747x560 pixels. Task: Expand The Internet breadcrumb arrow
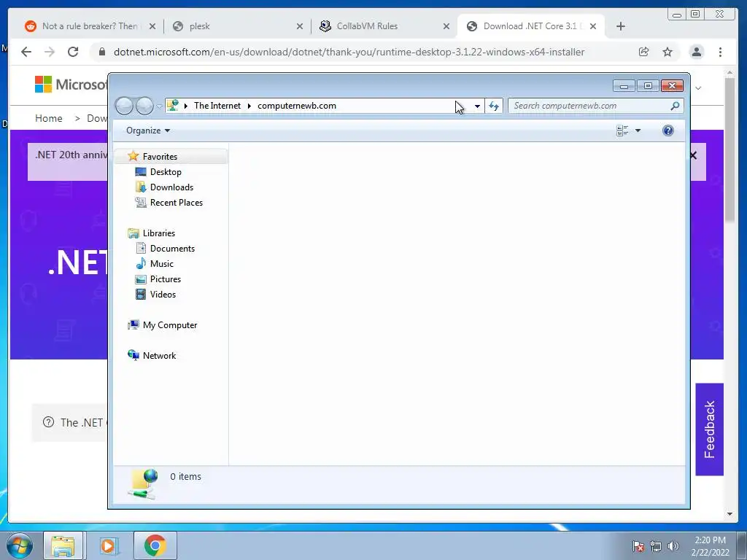click(249, 106)
